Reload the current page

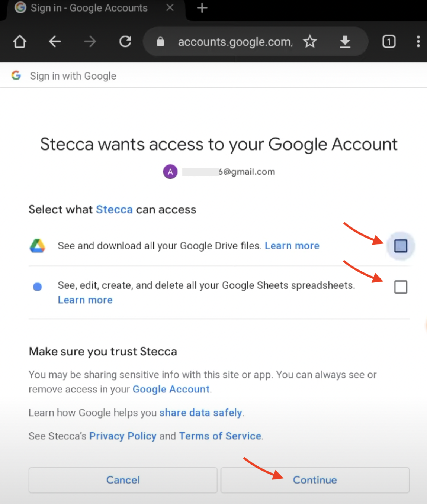[x=125, y=42]
